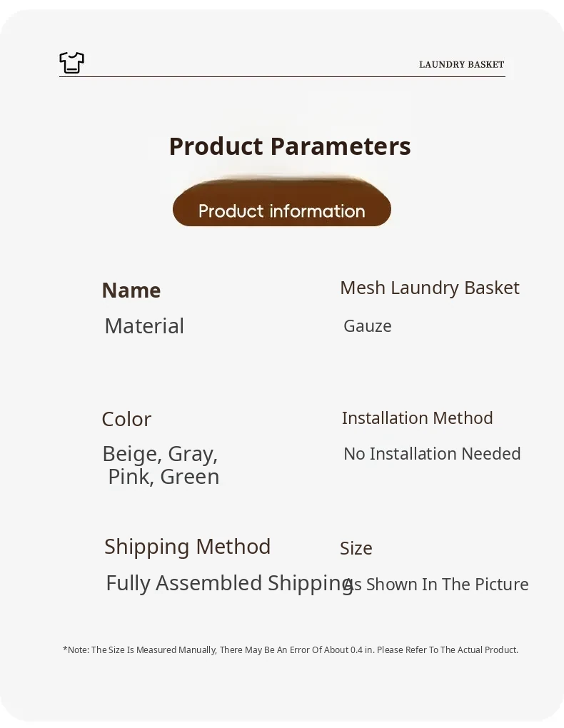Click the t-shirt icon in header
This screenshot has width=564, height=728.
pos(71,63)
